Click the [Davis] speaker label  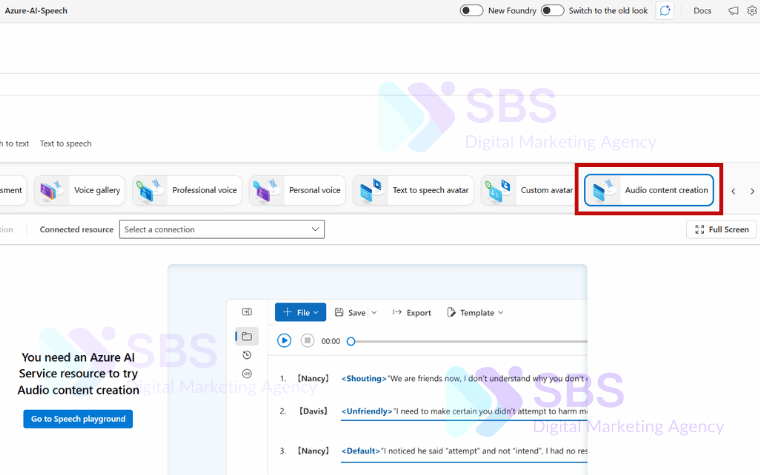coord(313,412)
